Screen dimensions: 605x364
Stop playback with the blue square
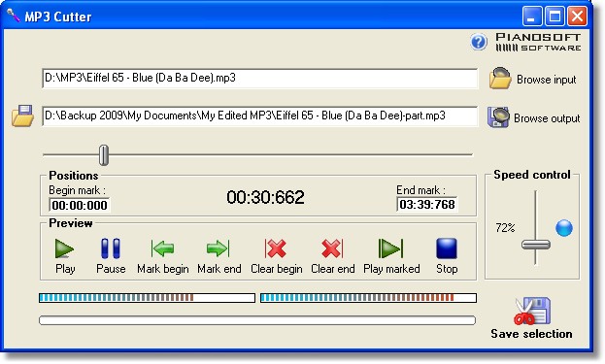[x=447, y=248]
